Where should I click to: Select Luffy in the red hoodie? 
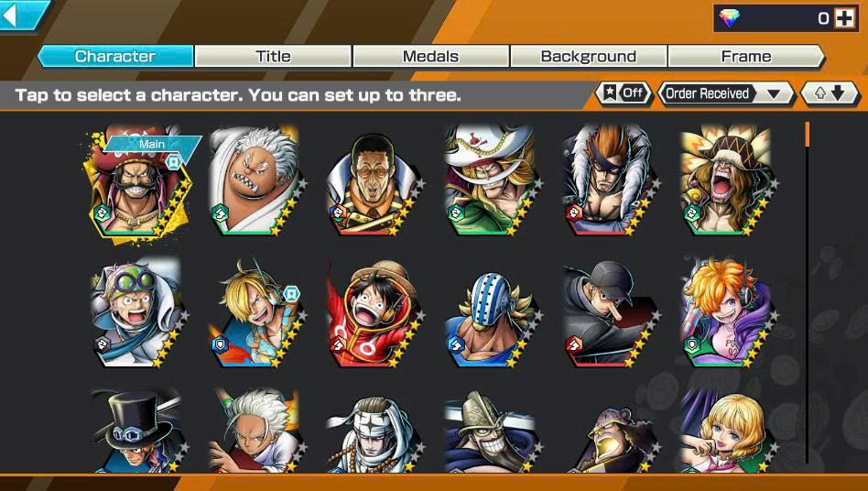point(374,313)
